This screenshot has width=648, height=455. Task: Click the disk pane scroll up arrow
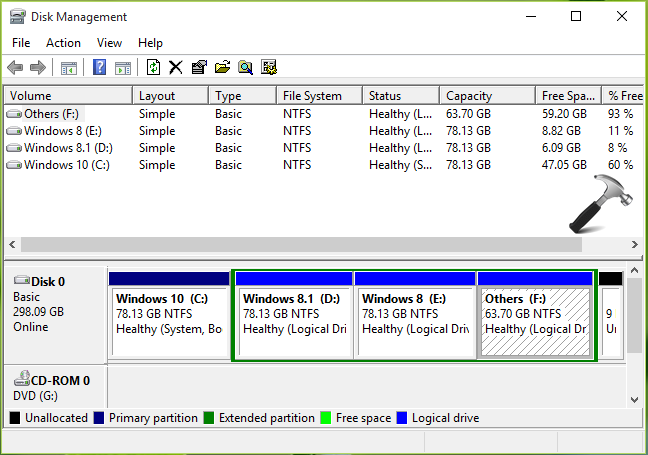click(635, 271)
